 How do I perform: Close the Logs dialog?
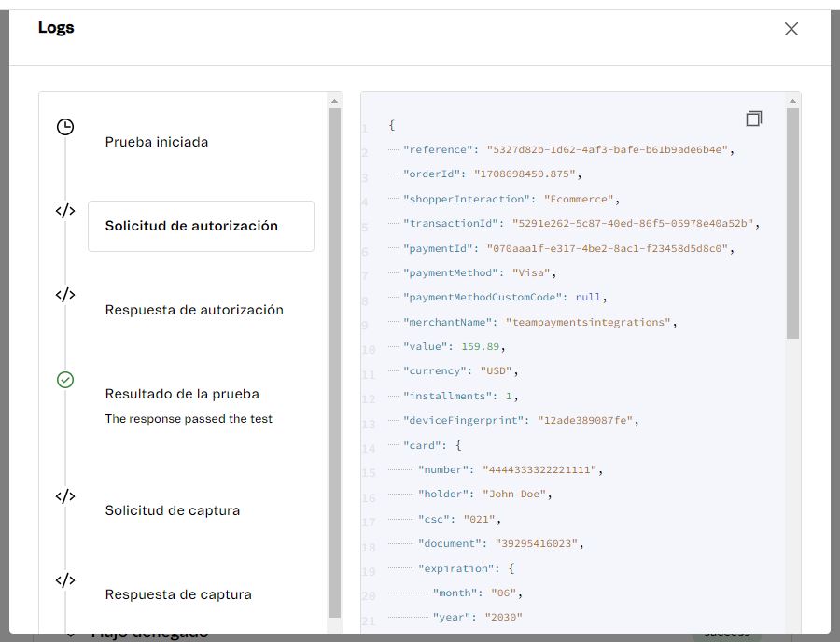click(x=791, y=29)
